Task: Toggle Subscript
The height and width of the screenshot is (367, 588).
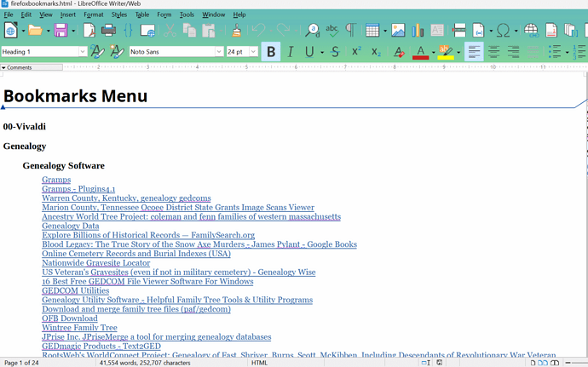Action: coord(376,52)
